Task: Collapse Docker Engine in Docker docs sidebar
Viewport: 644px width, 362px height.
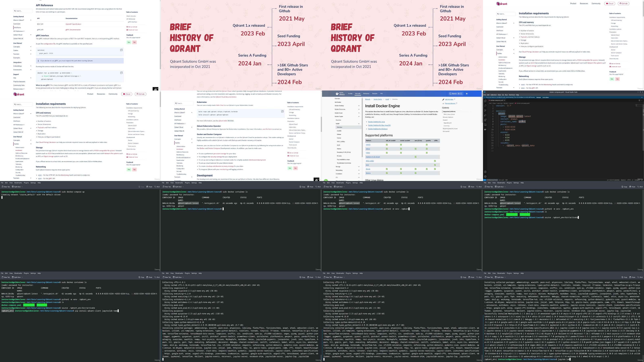Action: pos(359,116)
